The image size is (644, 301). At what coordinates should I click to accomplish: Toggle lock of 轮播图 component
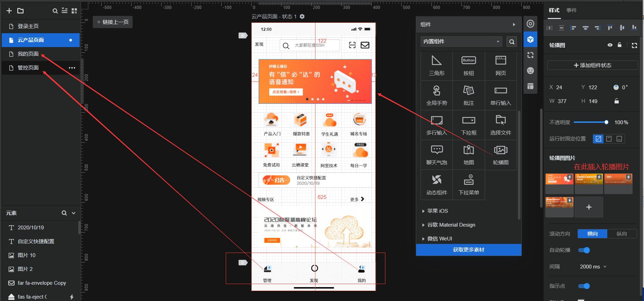click(620, 45)
